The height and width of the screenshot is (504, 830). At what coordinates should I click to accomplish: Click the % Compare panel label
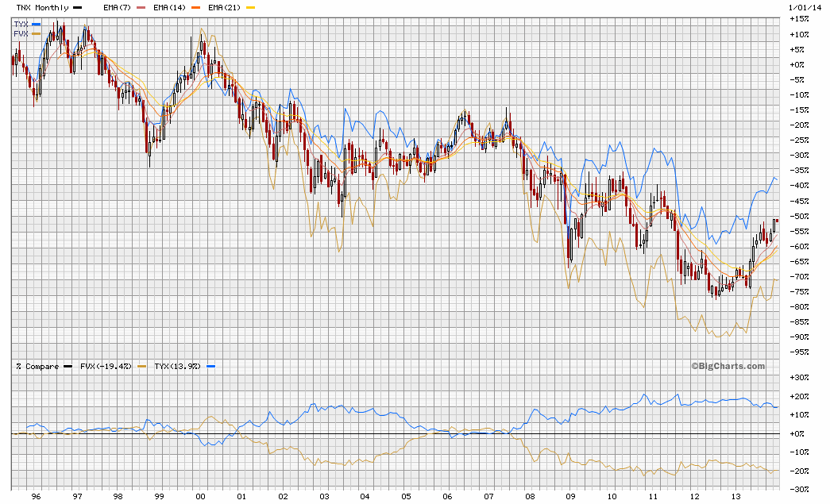[x=37, y=366]
